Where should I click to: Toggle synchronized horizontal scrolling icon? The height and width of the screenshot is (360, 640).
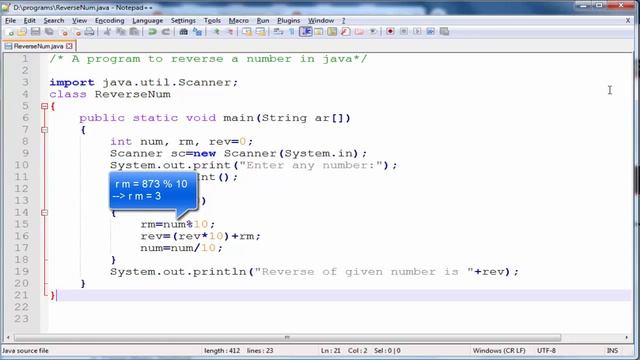[260, 32]
